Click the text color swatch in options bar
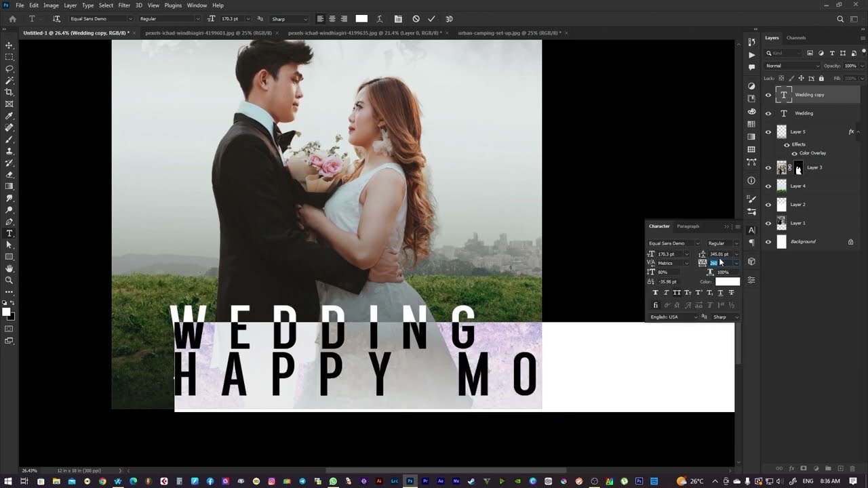 click(361, 19)
